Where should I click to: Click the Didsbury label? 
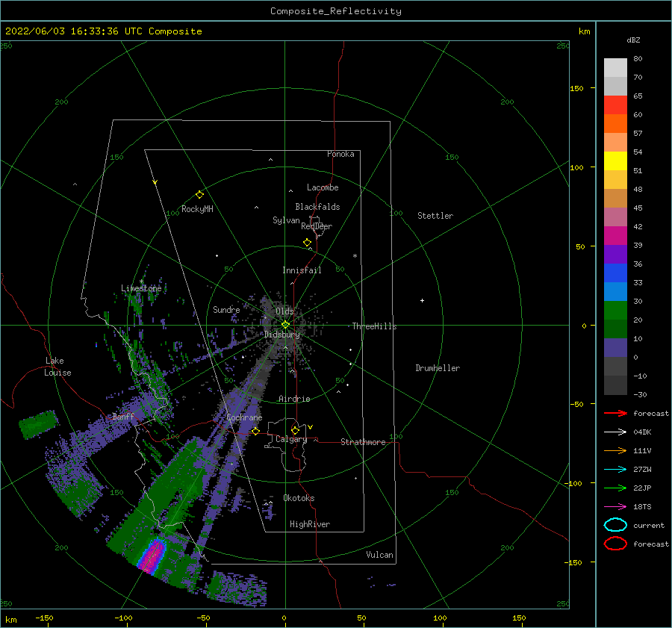[x=281, y=335]
